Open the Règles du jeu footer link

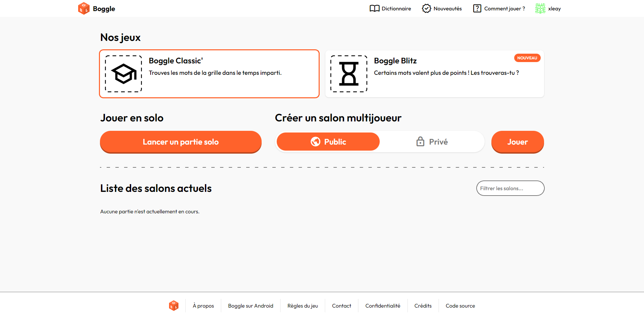coord(303,306)
